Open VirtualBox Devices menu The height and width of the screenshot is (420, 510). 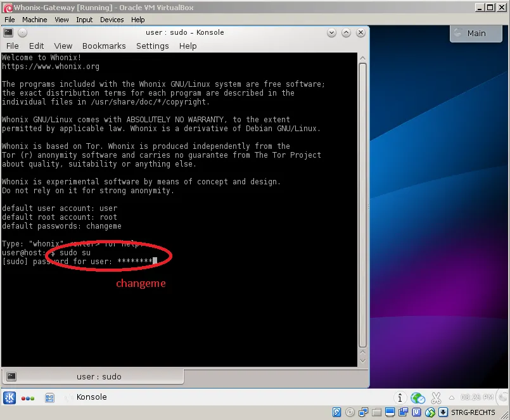[112, 20]
